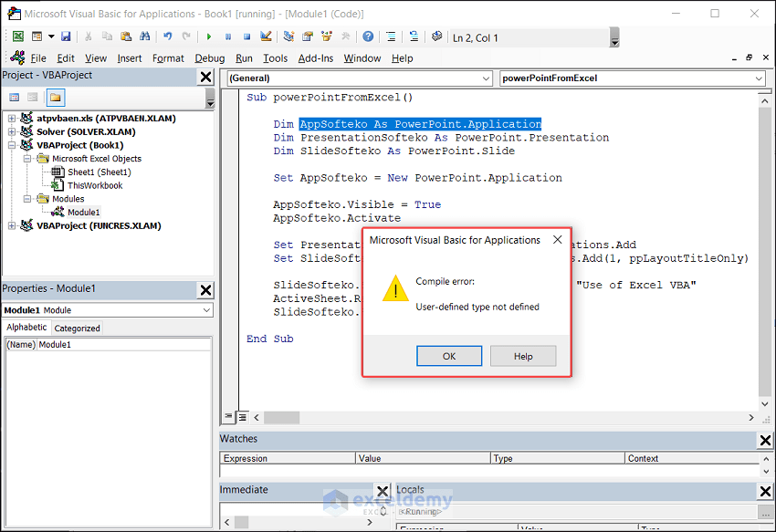Close the Properties - Module1 panel

205,290
